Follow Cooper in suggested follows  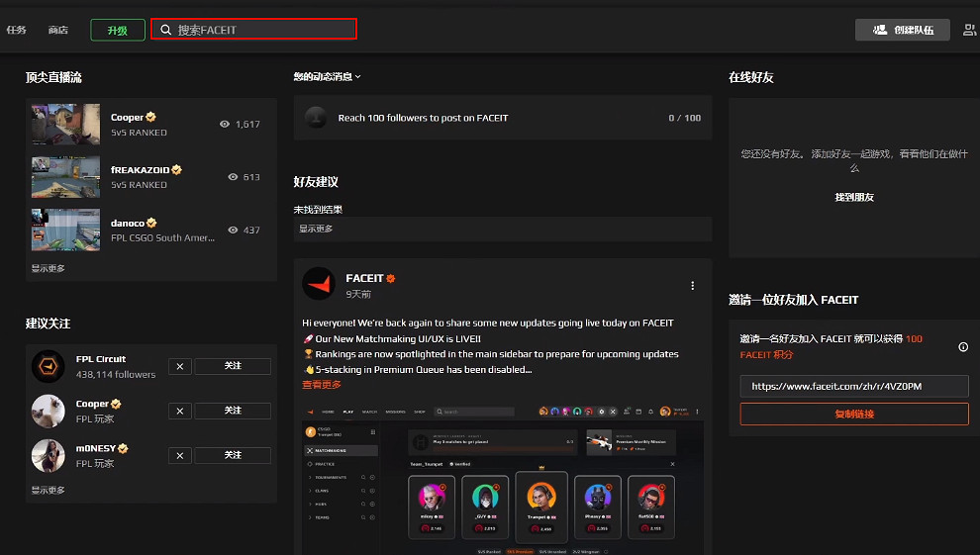233,411
